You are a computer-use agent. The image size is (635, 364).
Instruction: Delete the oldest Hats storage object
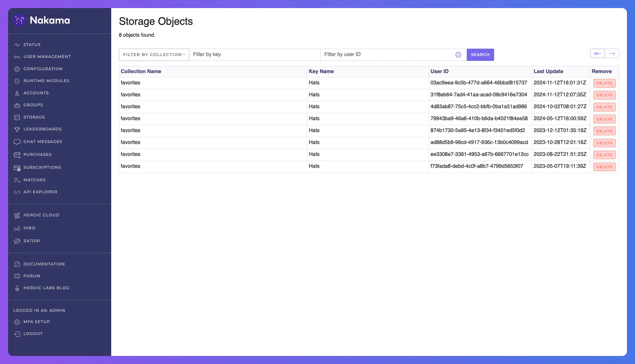[x=604, y=167]
